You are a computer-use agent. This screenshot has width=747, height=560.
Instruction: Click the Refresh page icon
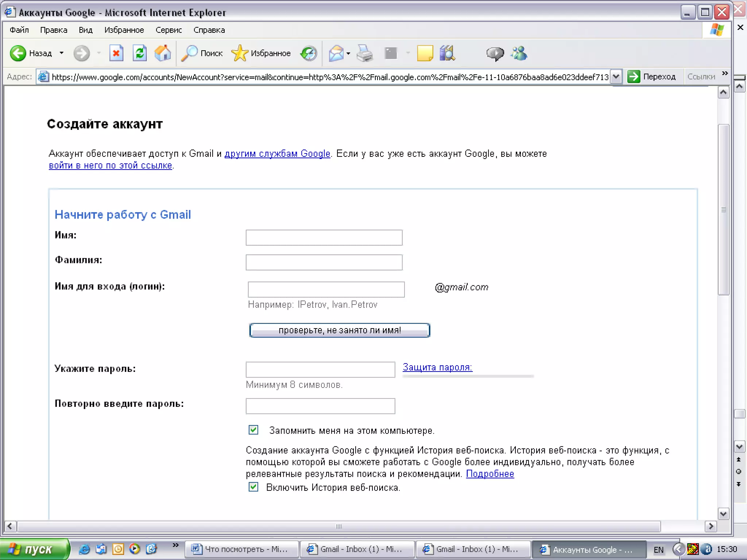click(139, 54)
